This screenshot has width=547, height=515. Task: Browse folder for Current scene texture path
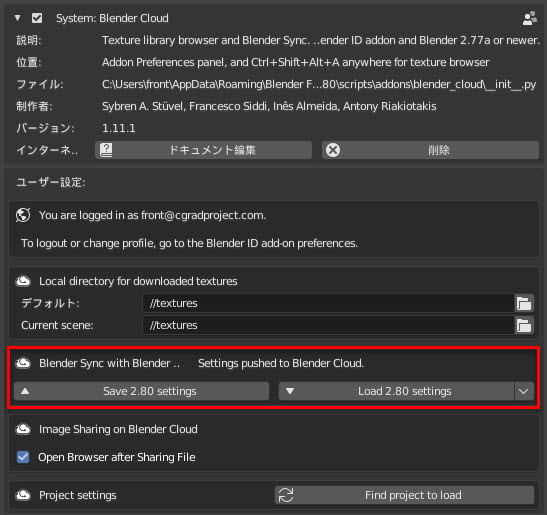[524, 325]
